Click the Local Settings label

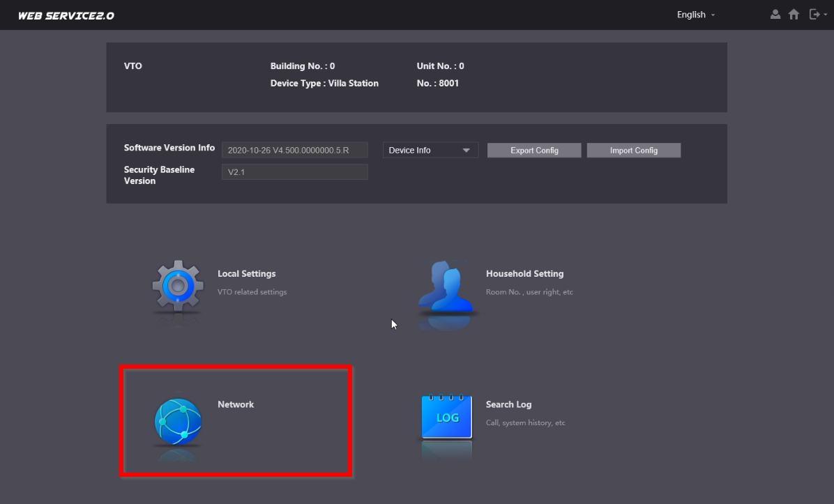[x=247, y=274]
